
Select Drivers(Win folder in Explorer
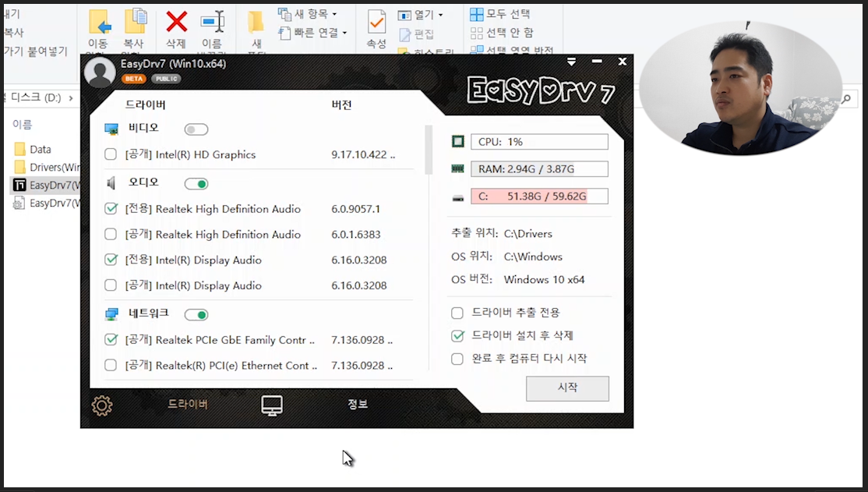coord(47,167)
